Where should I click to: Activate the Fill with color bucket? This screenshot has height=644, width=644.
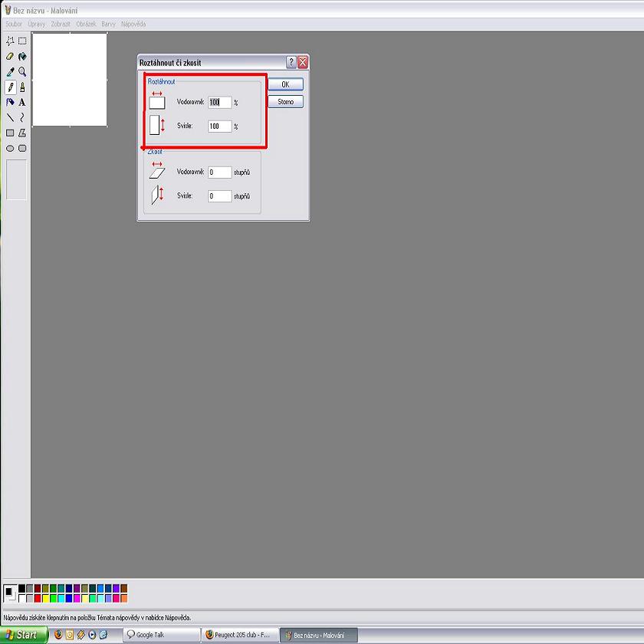22,56
